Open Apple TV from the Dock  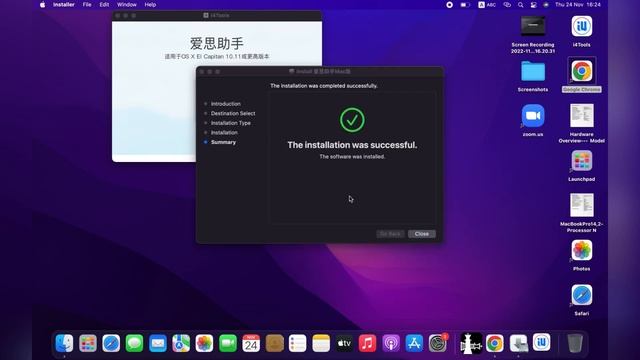click(x=344, y=343)
